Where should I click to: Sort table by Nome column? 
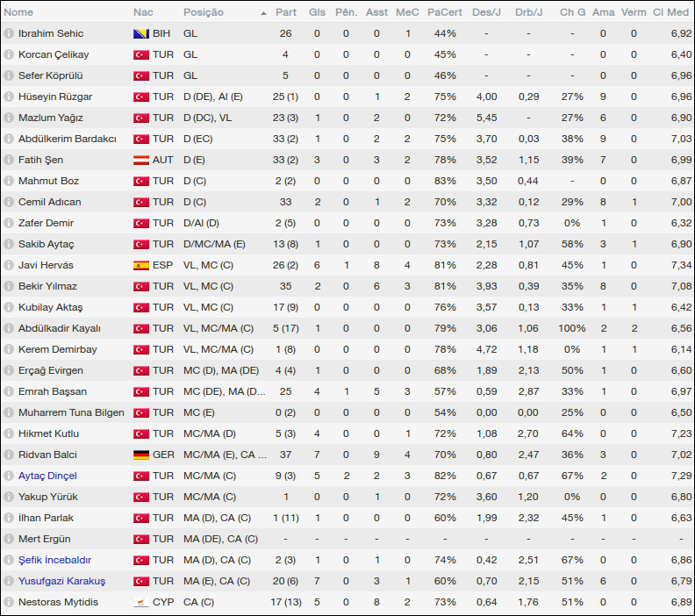(x=19, y=12)
